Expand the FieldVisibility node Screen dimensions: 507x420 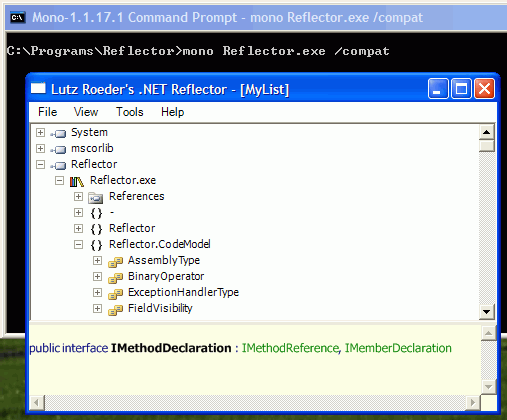click(97, 308)
